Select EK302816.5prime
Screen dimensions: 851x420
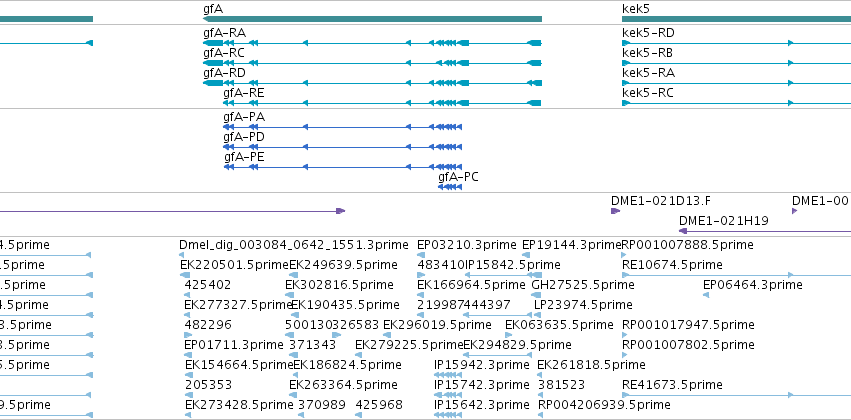(339, 285)
